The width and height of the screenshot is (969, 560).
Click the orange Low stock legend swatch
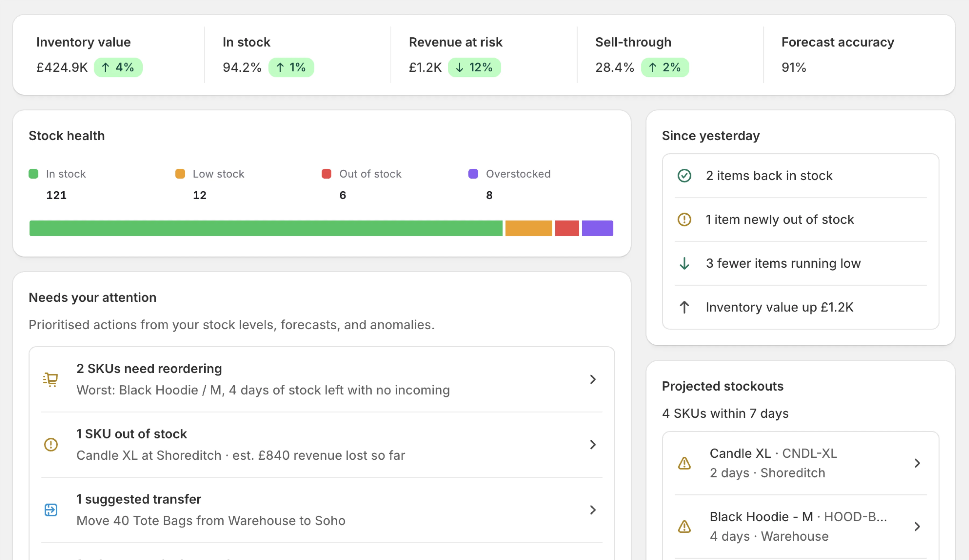click(180, 174)
